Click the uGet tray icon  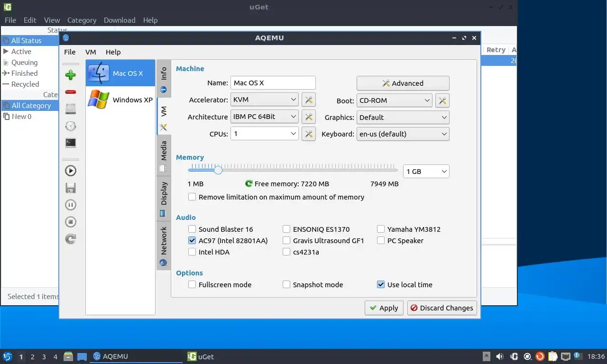tap(514, 356)
